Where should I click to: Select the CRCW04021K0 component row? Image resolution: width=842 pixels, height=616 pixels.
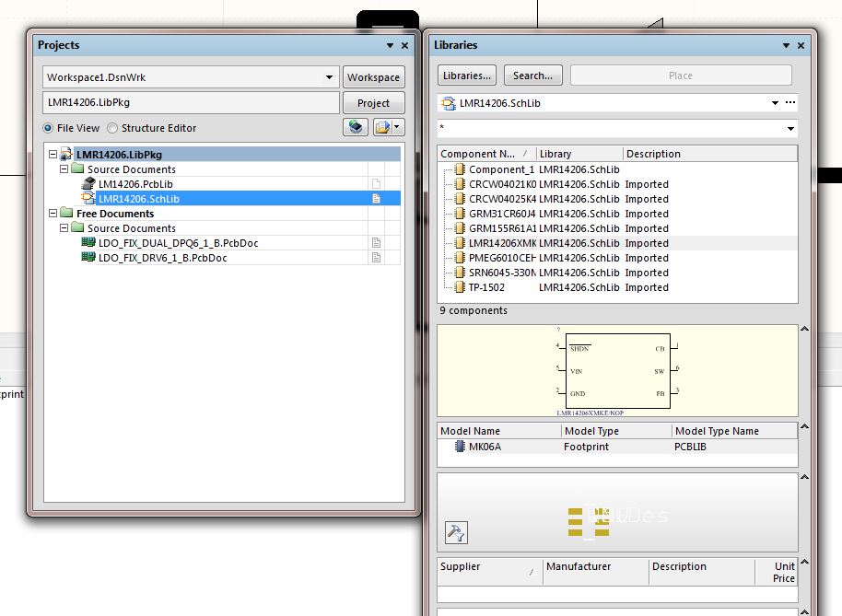617,184
